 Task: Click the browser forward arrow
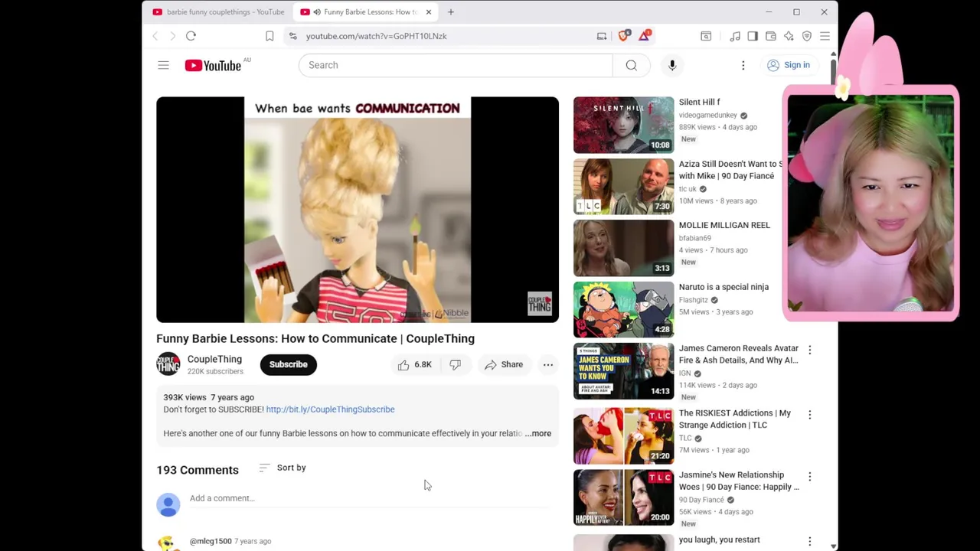(172, 36)
